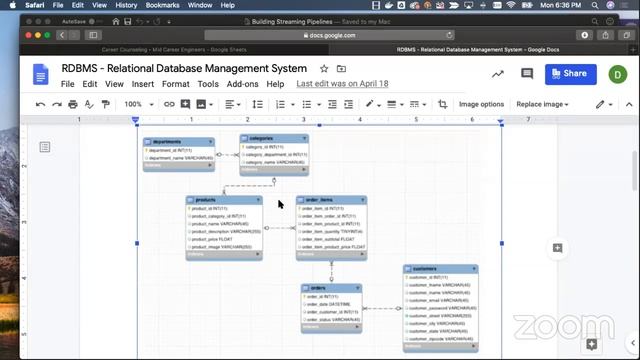Select the Paint format tool
The height and width of the screenshot is (360, 640).
point(105,104)
